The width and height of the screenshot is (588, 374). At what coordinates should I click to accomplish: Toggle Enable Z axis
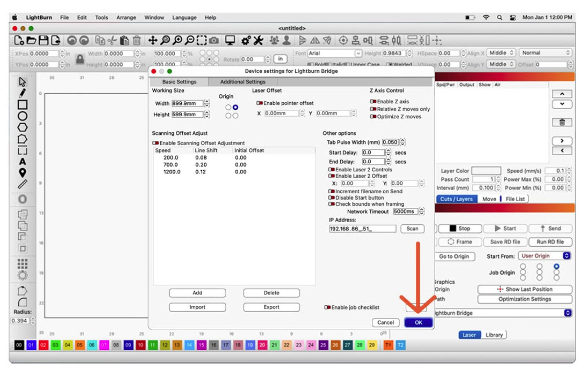[x=373, y=102]
